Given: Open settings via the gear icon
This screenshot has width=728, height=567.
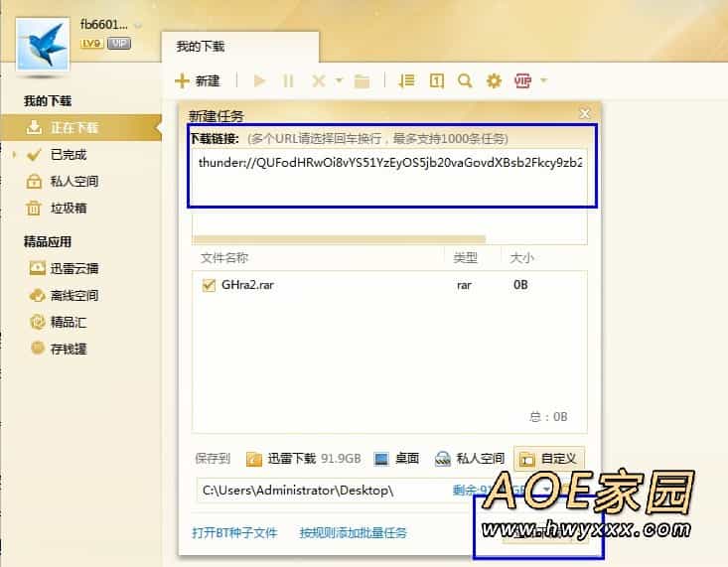Looking at the screenshot, I should tap(494, 80).
